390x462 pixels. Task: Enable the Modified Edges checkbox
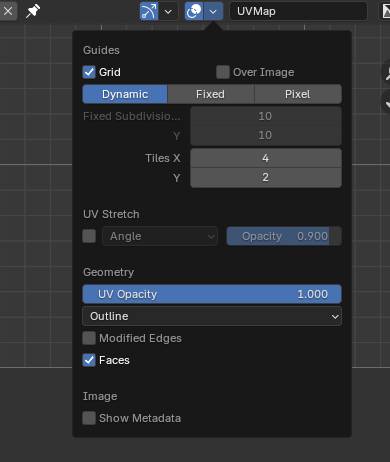tap(89, 338)
